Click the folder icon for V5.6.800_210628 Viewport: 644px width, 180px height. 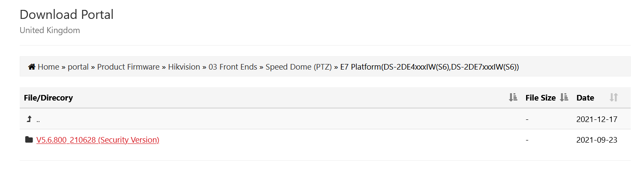[x=29, y=140]
